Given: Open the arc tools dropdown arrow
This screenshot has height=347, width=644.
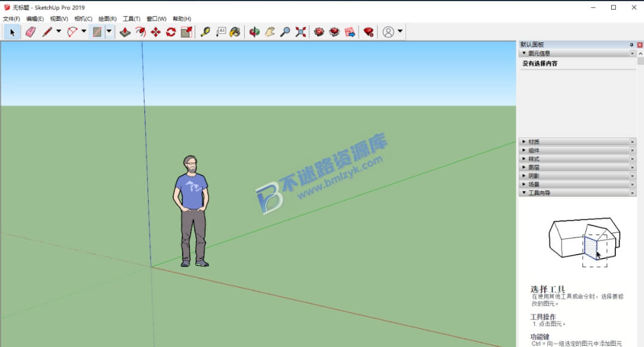Looking at the screenshot, I should 84,31.
